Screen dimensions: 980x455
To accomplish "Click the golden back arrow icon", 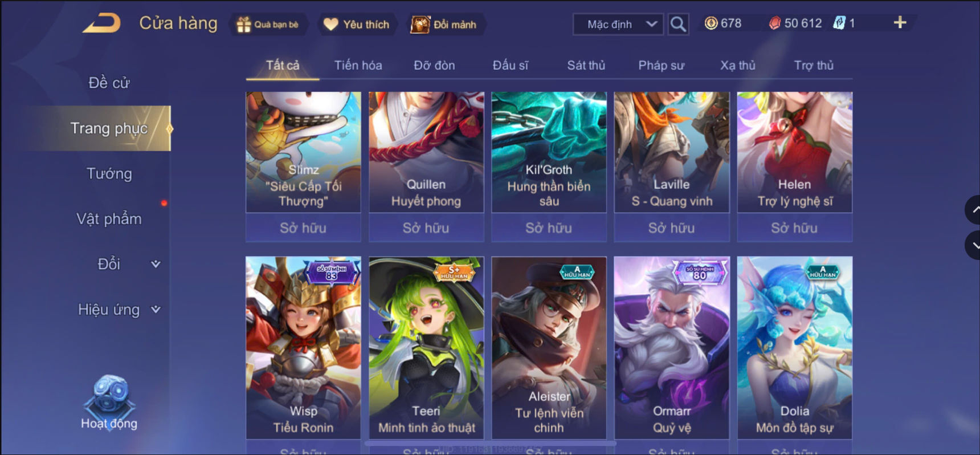I will click(x=101, y=23).
